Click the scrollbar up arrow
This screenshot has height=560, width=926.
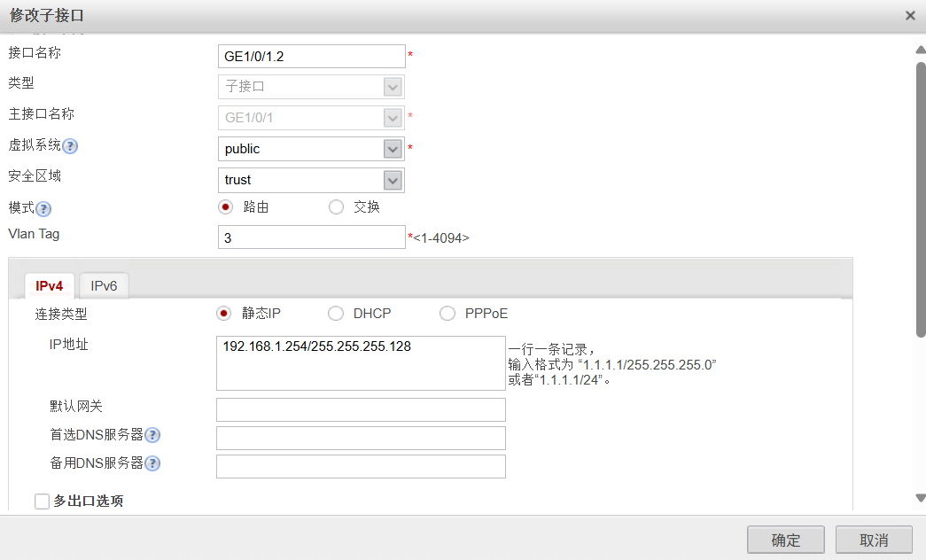click(x=921, y=50)
